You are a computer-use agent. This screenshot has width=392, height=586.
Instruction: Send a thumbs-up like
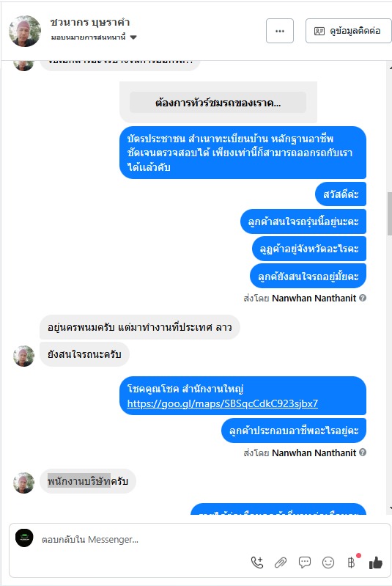[376, 563]
